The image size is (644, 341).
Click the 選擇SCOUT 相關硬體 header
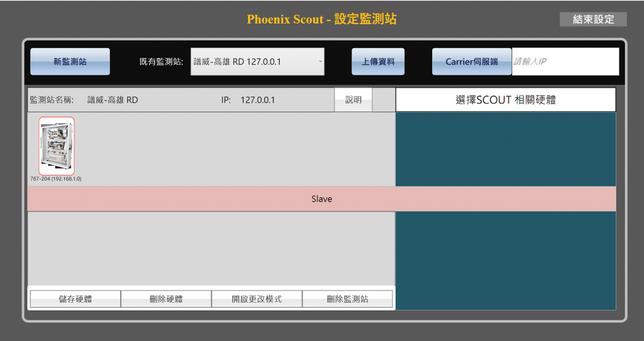click(505, 100)
